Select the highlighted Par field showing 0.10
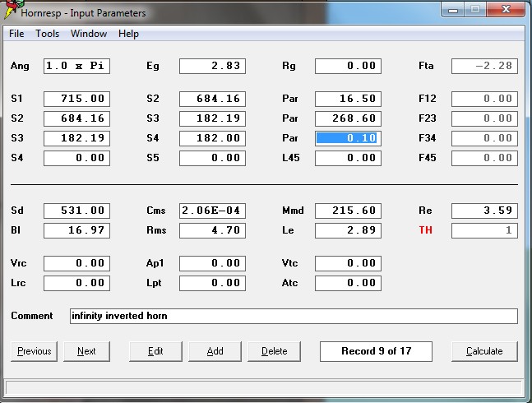The width and height of the screenshot is (532, 403). [348, 138]
